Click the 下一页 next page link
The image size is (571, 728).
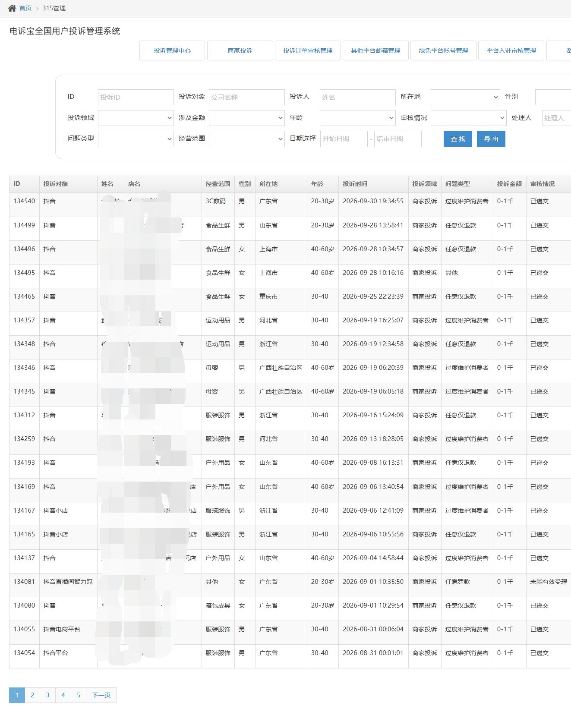point(101,695)
